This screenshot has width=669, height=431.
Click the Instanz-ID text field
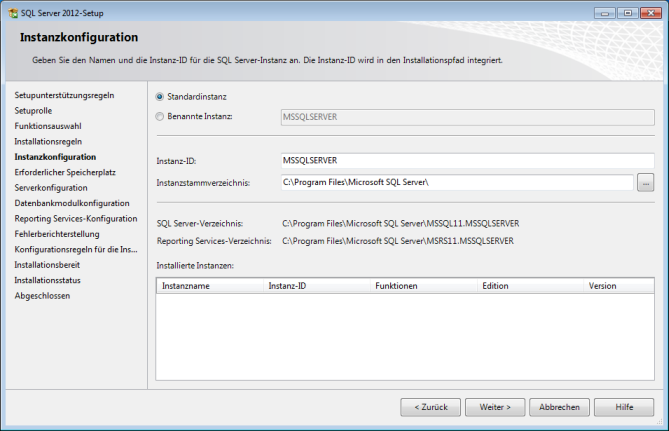click(x=468, y=160)
